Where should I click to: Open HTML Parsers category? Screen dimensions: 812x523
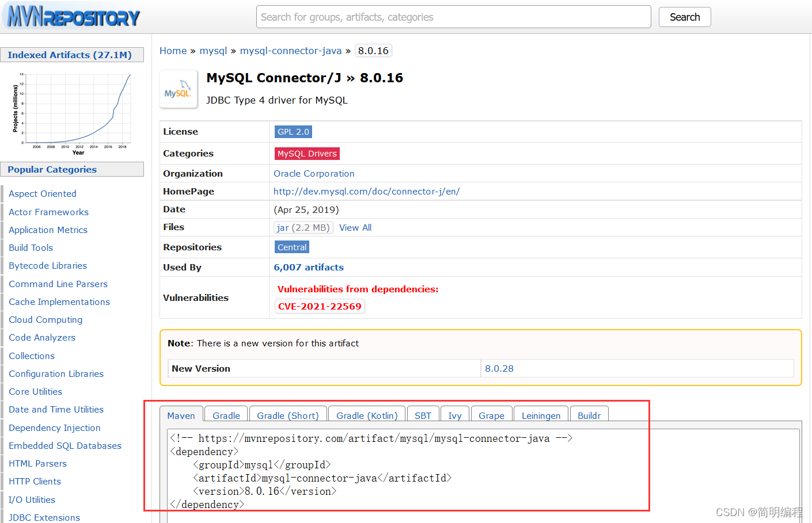click(38, 464)
